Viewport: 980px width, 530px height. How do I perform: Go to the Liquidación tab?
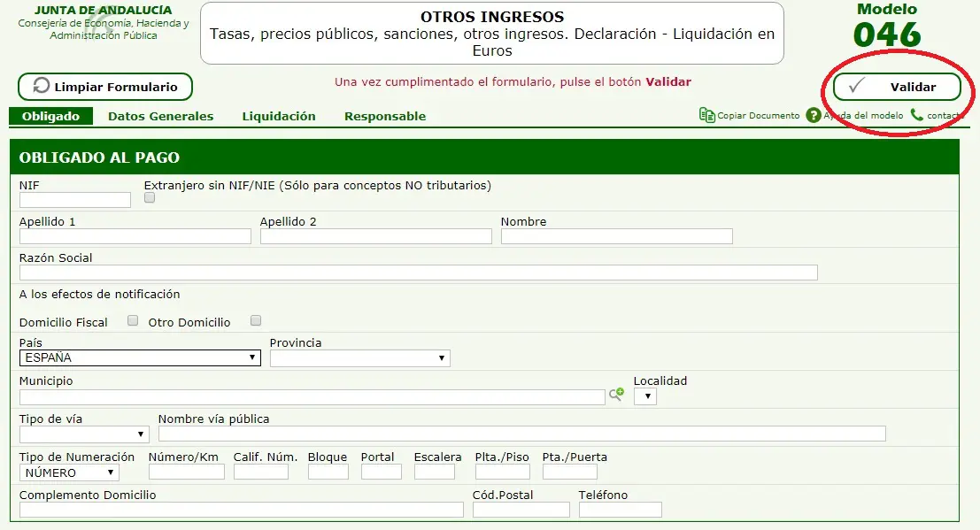coord(279,116)
